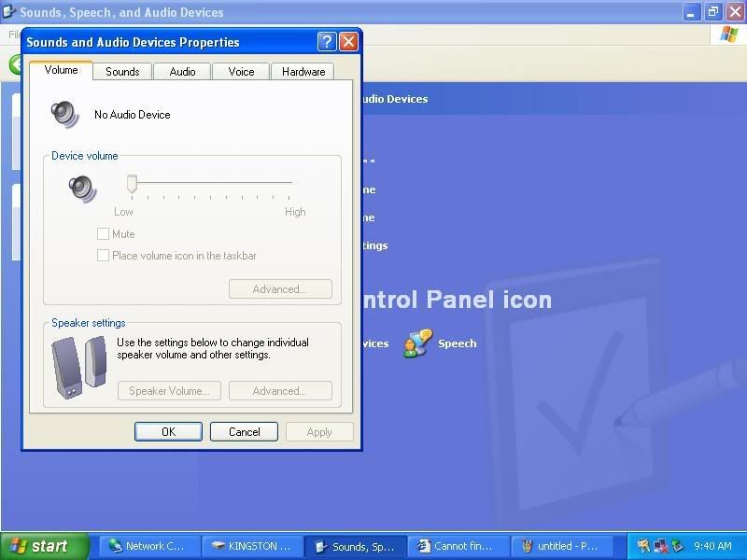Image resolution: width=747 pixels, height=560 pixels.
Task: Click the speaker icon beside No Audio Device
Action: 64,114
